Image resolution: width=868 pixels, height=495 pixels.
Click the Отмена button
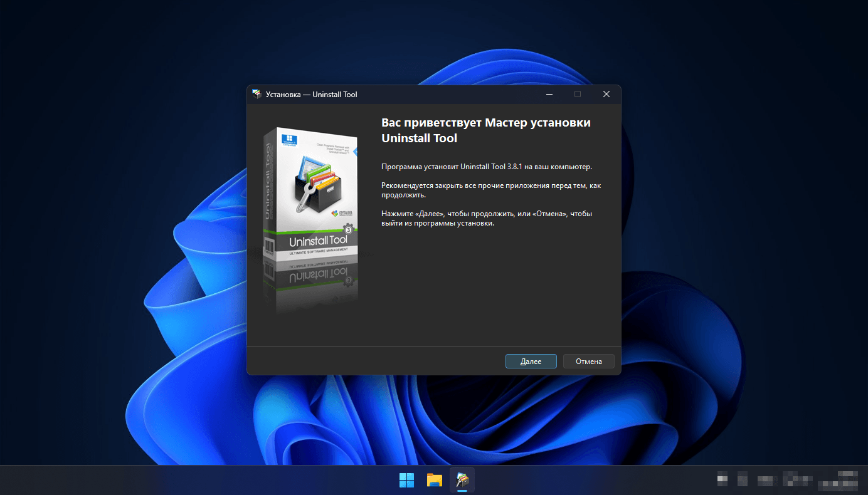(588, 362)
